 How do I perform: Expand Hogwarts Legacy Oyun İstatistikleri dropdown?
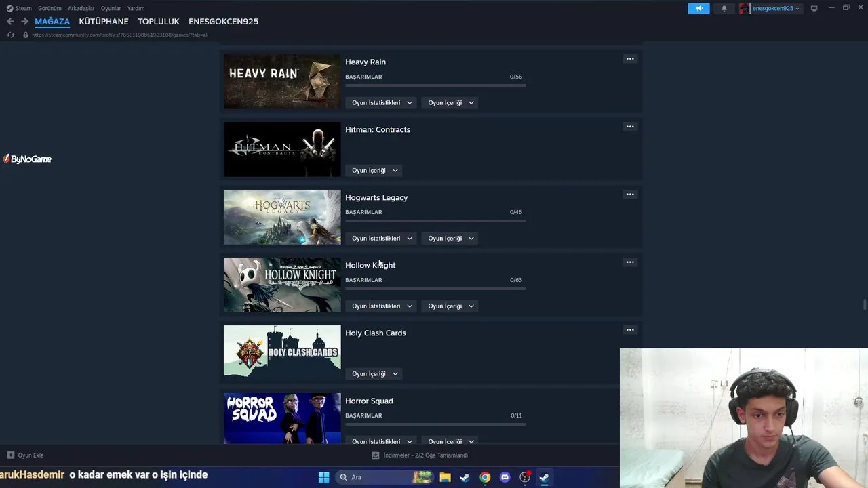point(381,238)
